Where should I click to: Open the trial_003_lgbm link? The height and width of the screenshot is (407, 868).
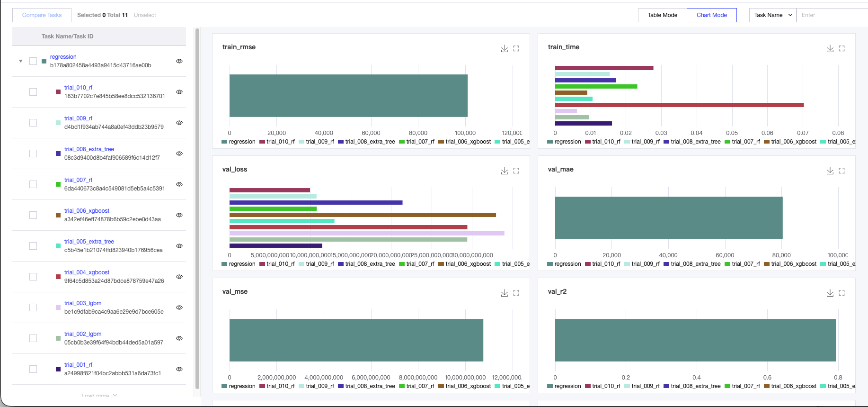point(83,303)
